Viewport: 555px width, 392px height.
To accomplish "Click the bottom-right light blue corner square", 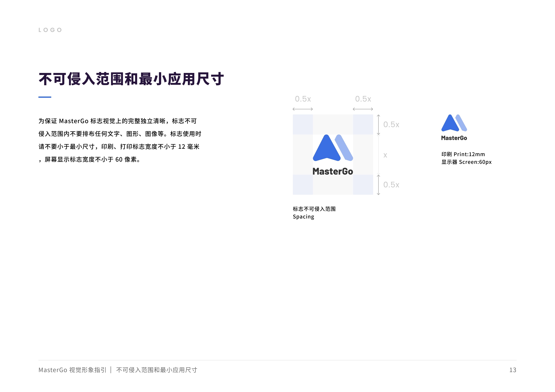I will (363, 185).
